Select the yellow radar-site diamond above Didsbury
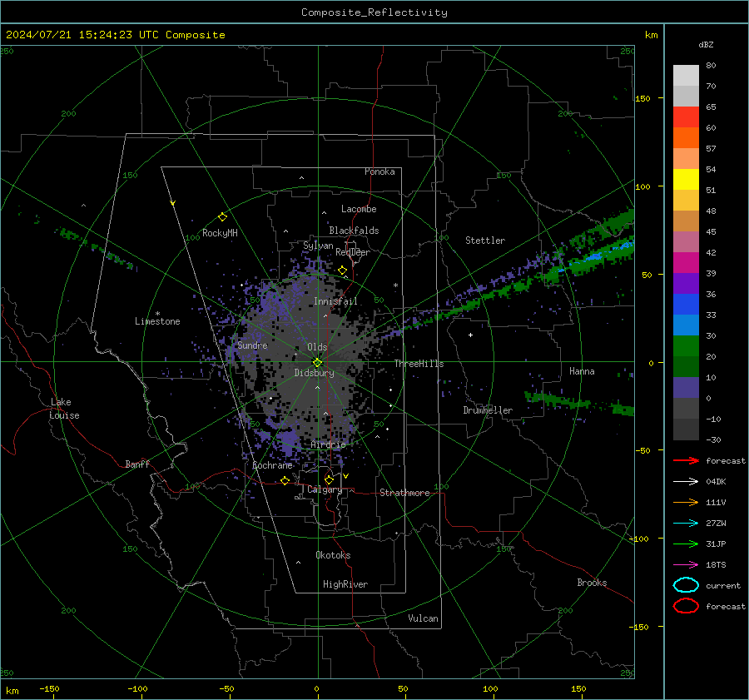This screenshot has height=700, width=749. (x=317, y=363)
